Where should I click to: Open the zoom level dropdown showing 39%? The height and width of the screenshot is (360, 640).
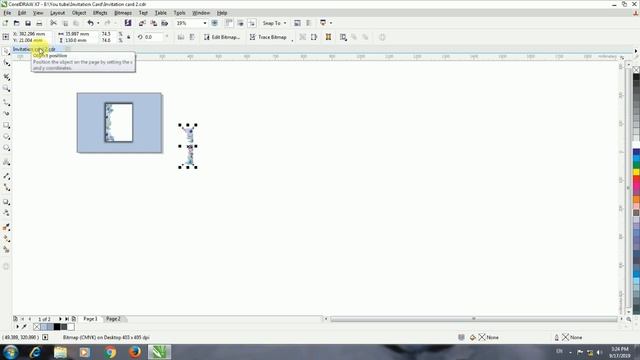205,23
